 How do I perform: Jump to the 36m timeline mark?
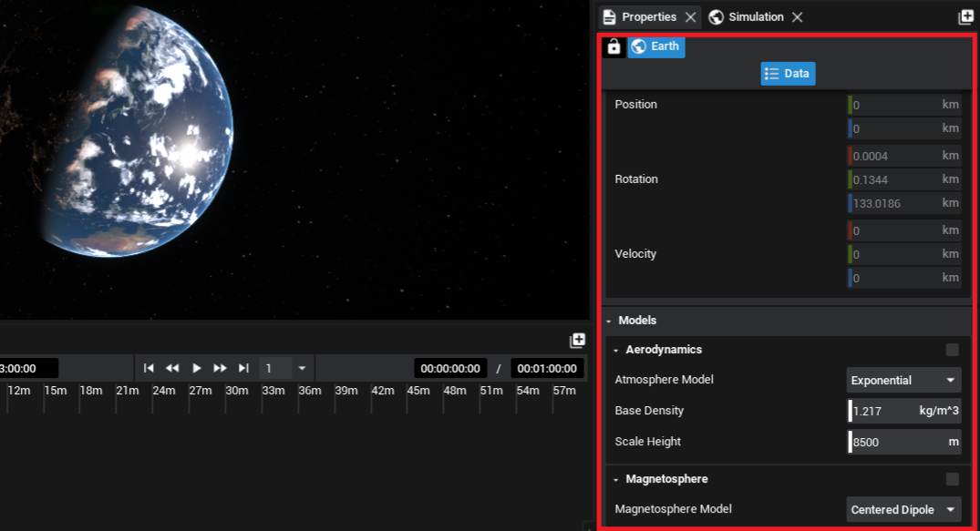point(309,391)
